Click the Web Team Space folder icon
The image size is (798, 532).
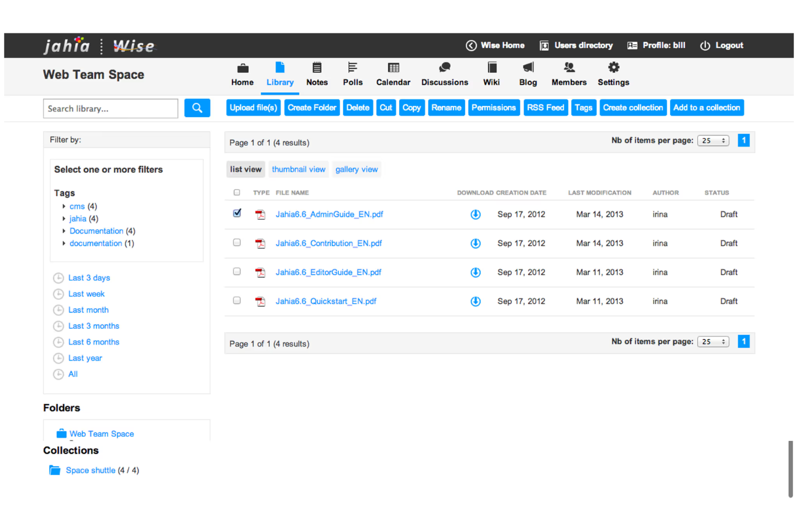coord(61,433)
